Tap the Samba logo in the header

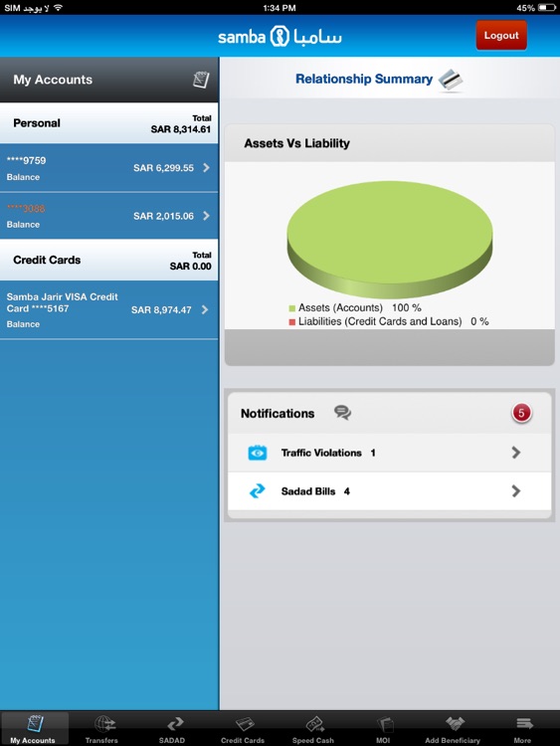click(x=280, y=37)
